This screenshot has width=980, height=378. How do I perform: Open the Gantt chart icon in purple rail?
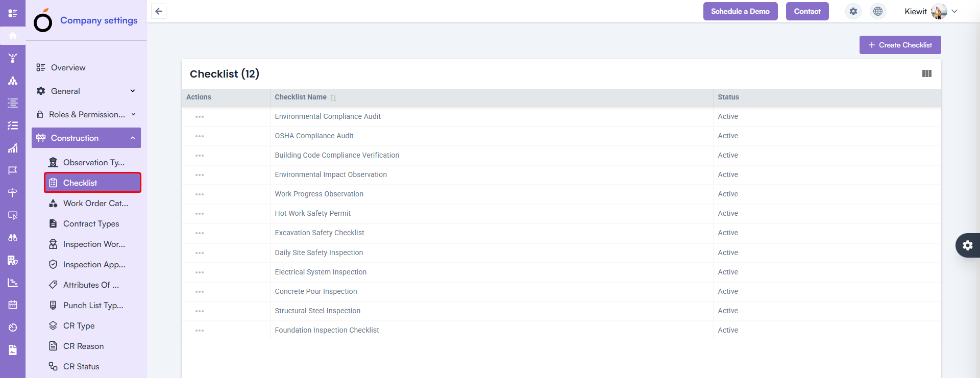[13, 283]
